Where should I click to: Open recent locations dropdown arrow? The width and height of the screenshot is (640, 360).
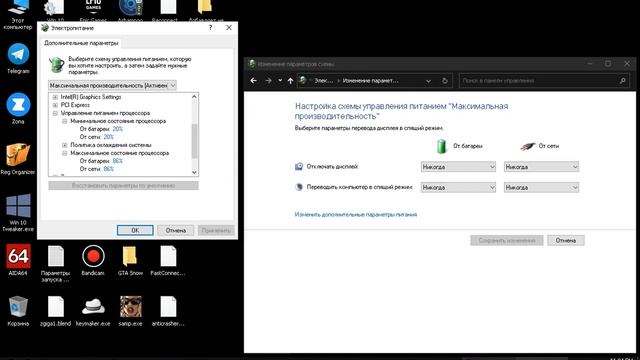(x=280, y=81)
